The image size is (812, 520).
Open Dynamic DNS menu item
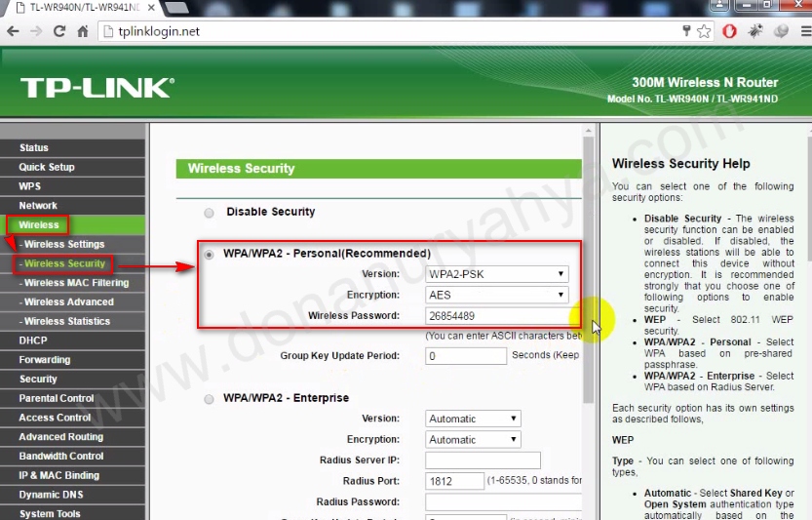[72, 494]
